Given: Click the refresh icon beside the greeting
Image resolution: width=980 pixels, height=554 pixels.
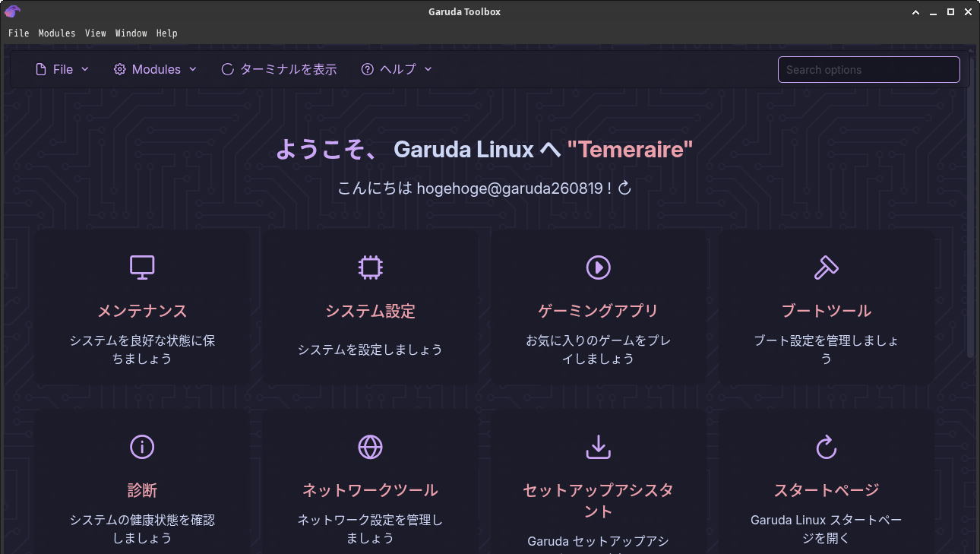Looking at the screenshot, I should pyautogui.click(x=625, y=188).
